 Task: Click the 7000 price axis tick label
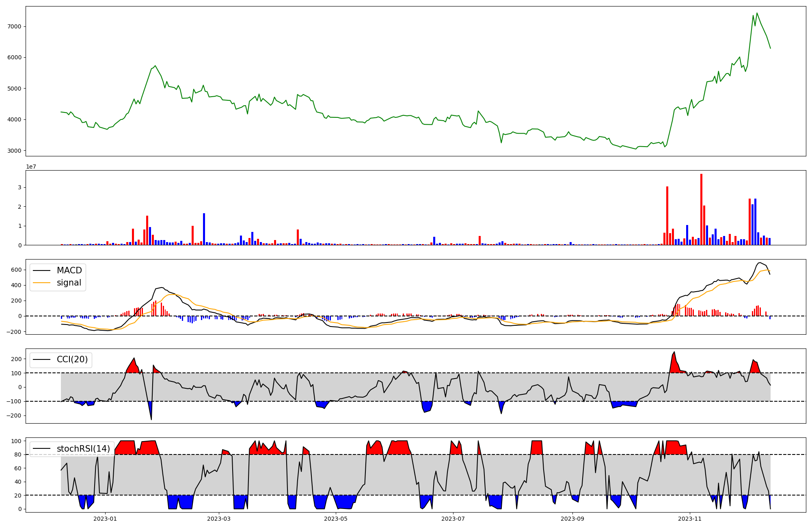14,26
